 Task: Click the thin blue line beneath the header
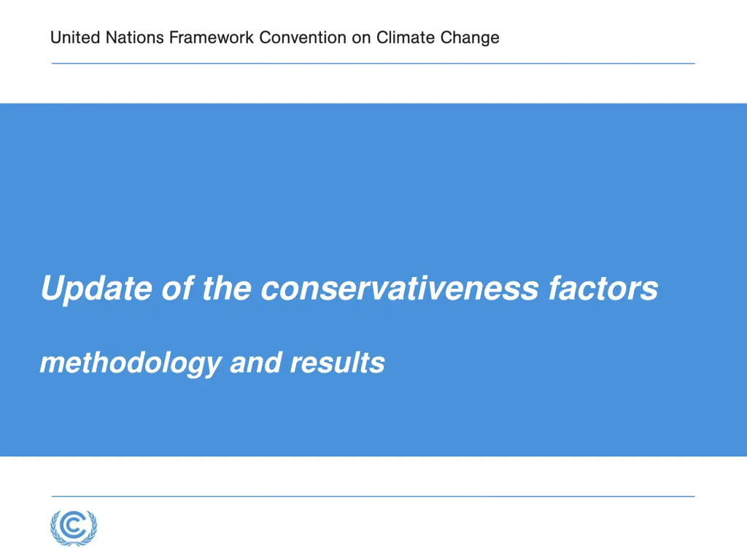click(373, 63)
